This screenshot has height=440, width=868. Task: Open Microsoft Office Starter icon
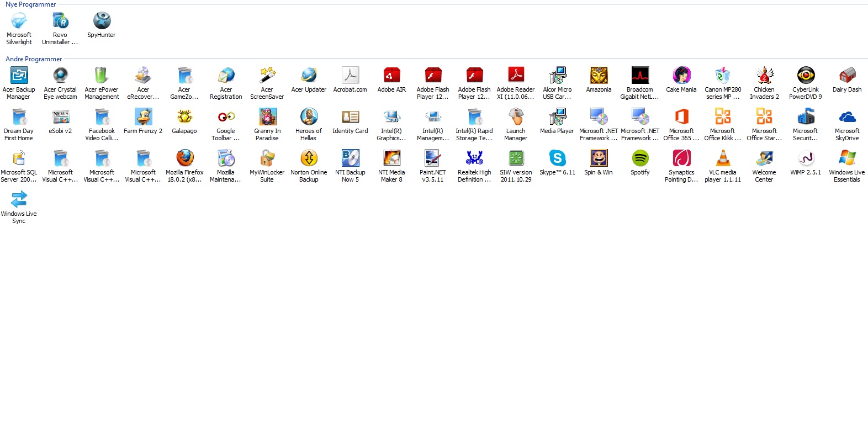(x=764, y=116)
